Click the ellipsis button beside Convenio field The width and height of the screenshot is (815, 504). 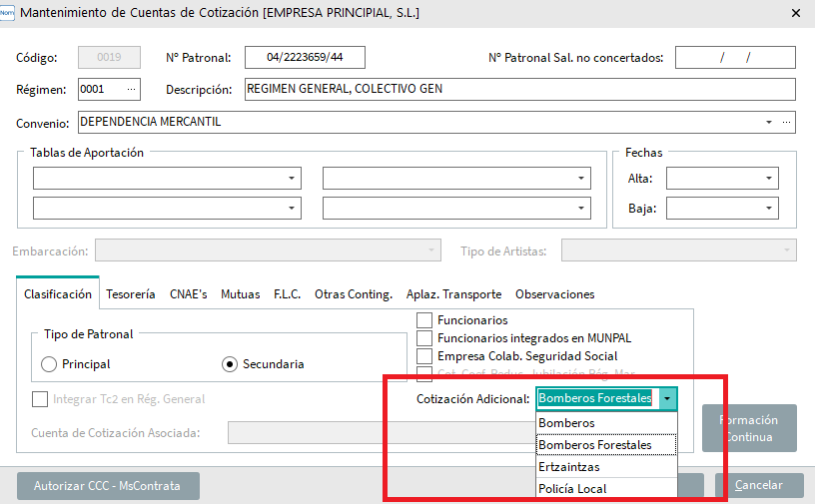click(x=786, y=123)
